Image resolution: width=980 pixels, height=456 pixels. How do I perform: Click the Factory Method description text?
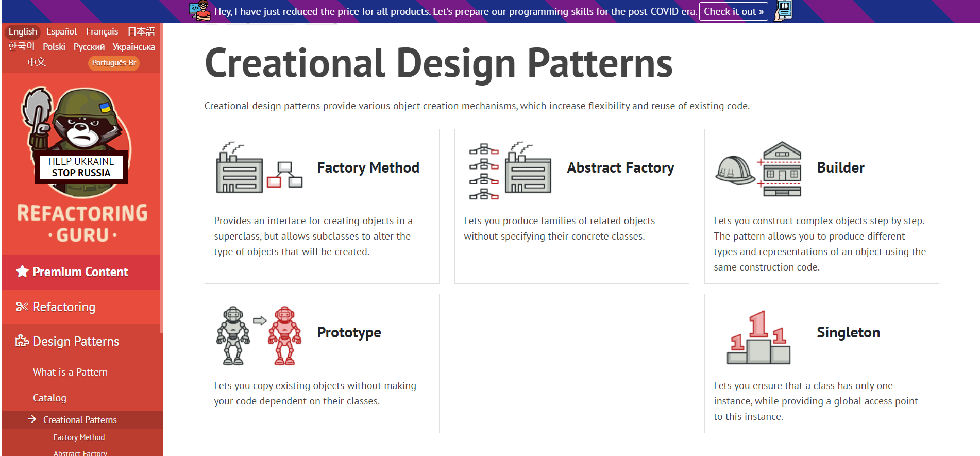point(313,236)
